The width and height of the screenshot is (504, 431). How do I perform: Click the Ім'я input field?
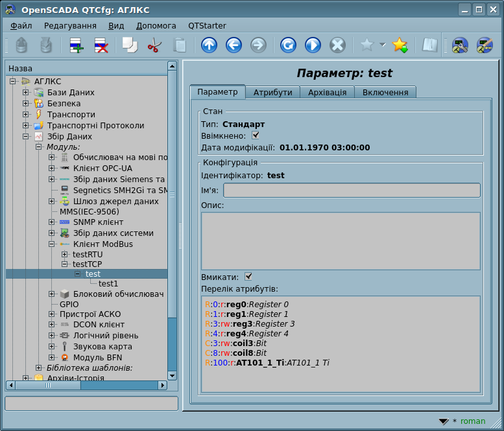(352, 190)
